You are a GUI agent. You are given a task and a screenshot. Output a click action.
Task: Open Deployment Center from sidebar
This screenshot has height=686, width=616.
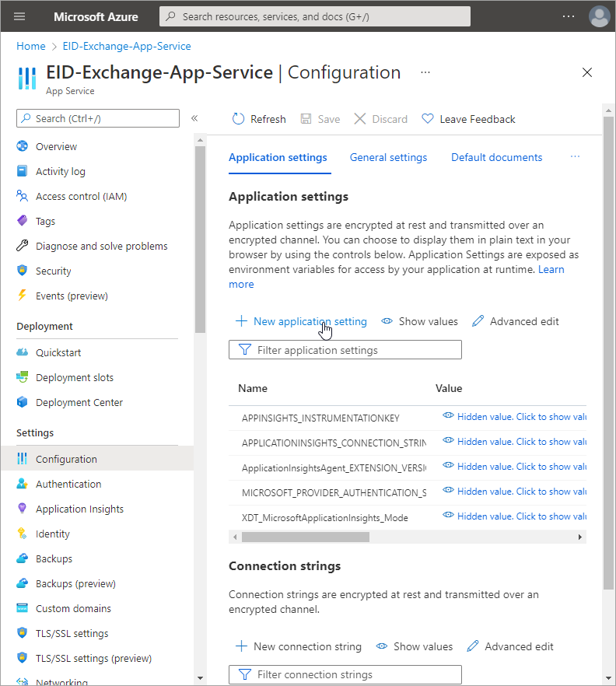79,402
